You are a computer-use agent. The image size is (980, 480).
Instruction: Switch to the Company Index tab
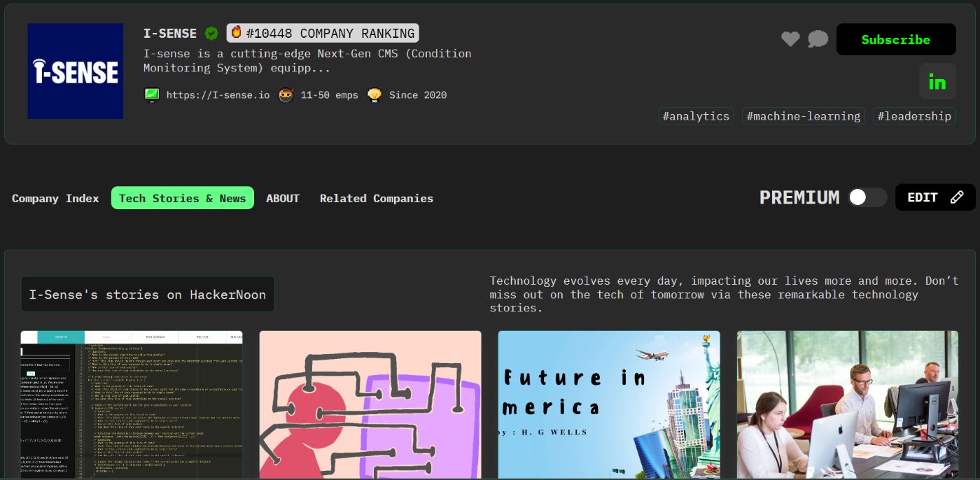click(55, 198)
